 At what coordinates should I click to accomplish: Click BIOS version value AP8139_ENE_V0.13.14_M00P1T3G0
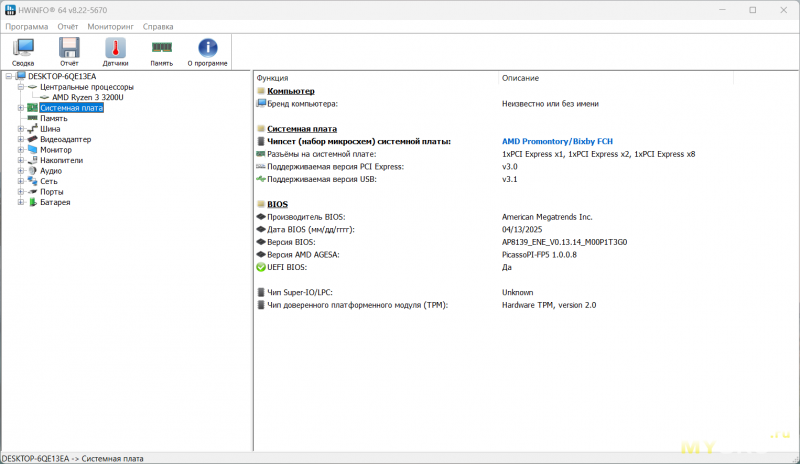pyautogui.click(x=564, y=242)
